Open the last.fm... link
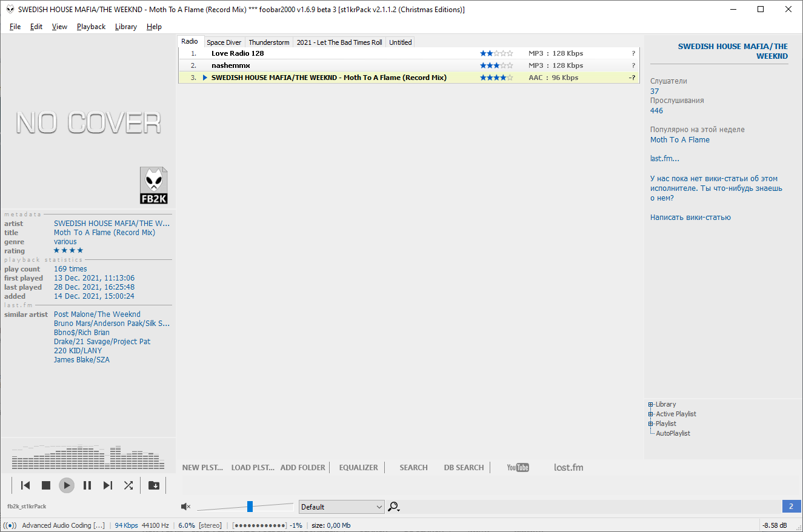The height and width of the screenshot is (532, 803). coord(665,159)
